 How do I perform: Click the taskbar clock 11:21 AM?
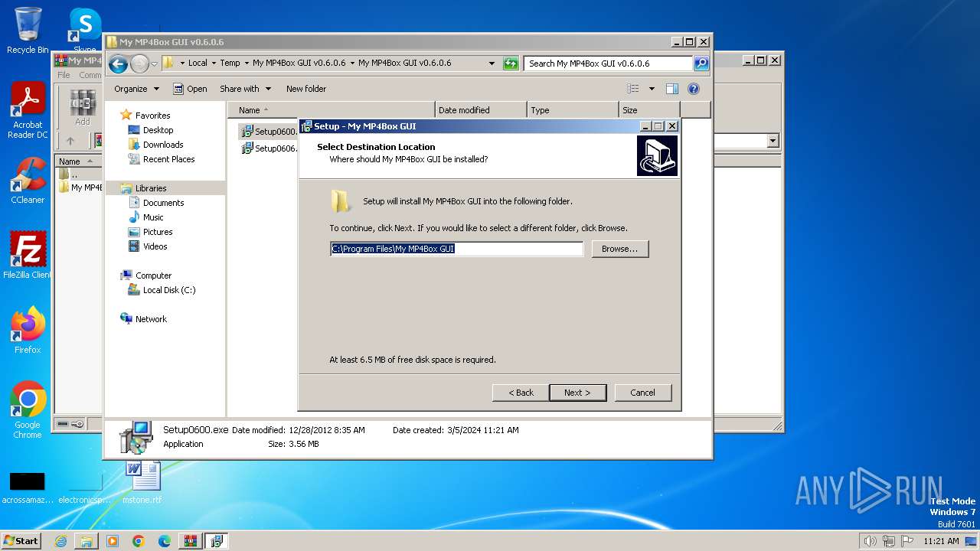pos(941,541)
